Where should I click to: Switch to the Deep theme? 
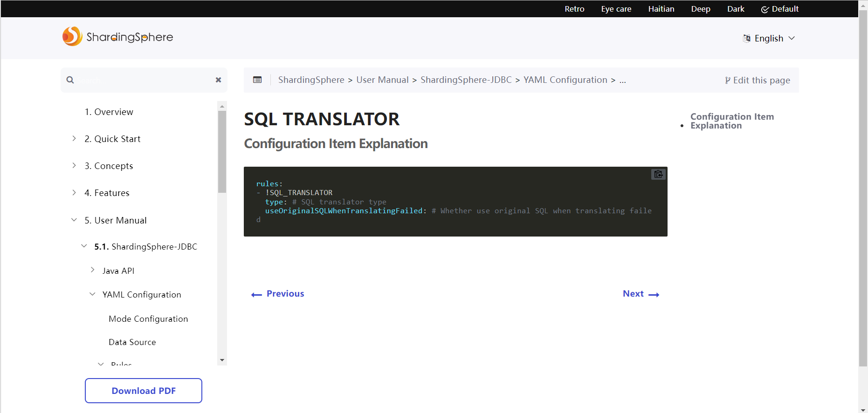point(701,9)
